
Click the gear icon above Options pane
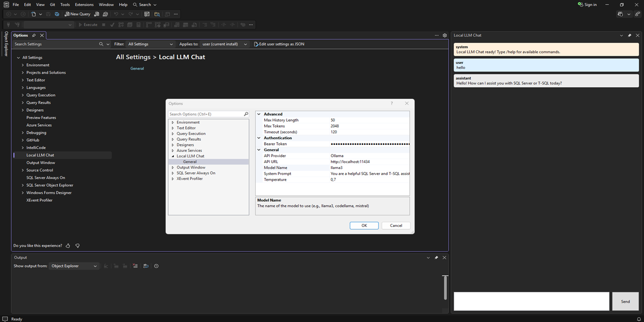pyautogui.click(x=445, y=35)
